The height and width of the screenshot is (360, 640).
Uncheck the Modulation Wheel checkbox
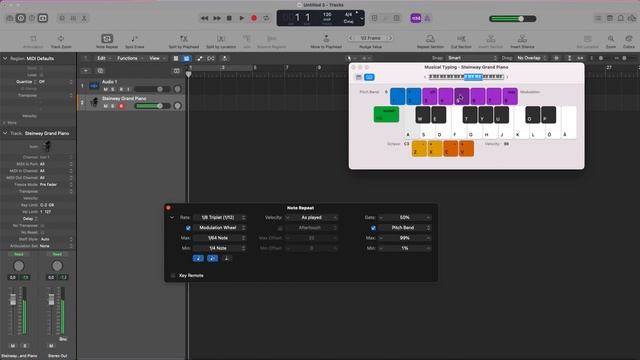pos(188,228)
